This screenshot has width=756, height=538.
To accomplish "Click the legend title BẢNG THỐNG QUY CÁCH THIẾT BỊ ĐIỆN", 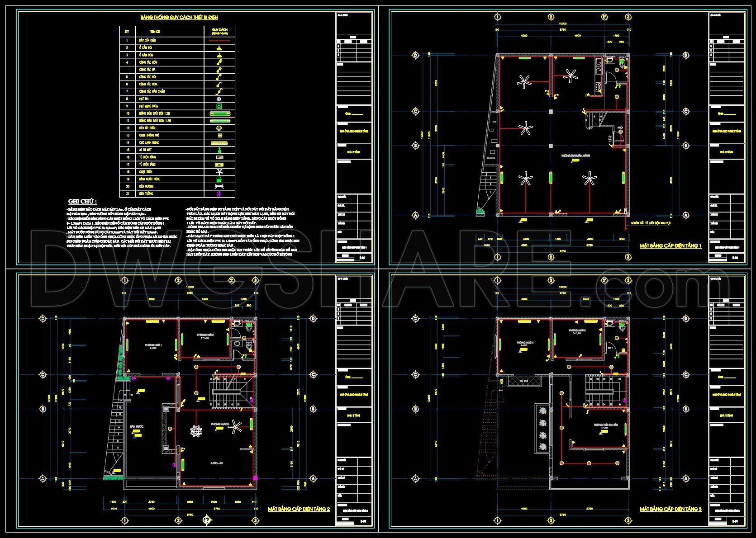I will (180, 18).
